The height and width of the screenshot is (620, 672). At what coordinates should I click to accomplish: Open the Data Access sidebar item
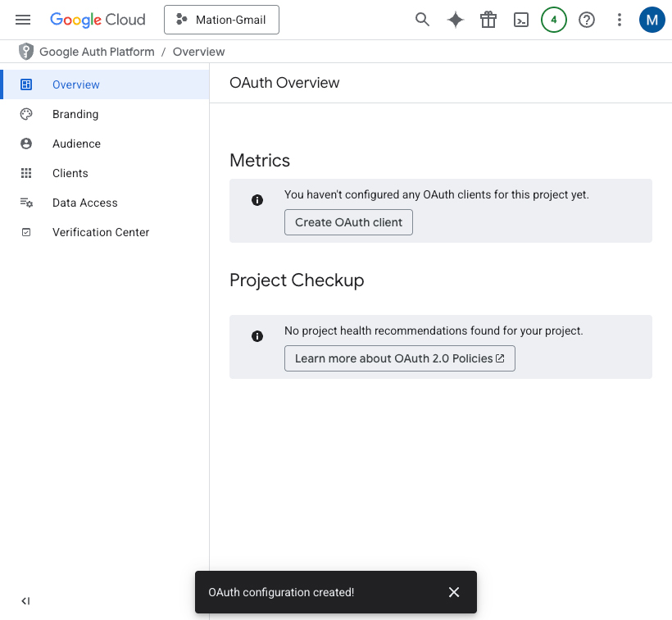click(x=105, y=203)
